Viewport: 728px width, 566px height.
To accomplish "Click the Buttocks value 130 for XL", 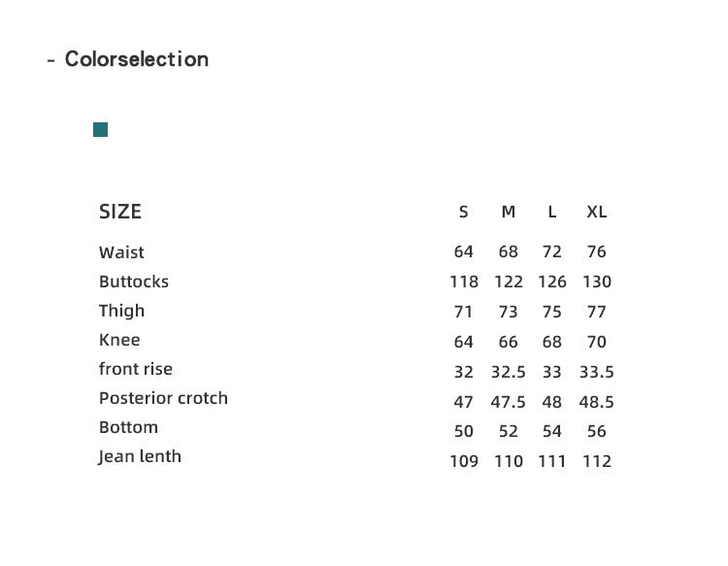I will tap(597, 282).
